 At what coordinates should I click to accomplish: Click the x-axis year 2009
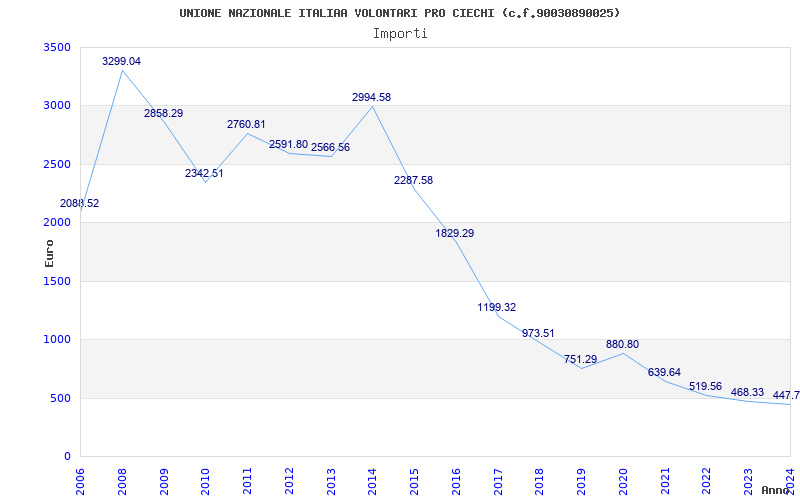pos(164,483)
